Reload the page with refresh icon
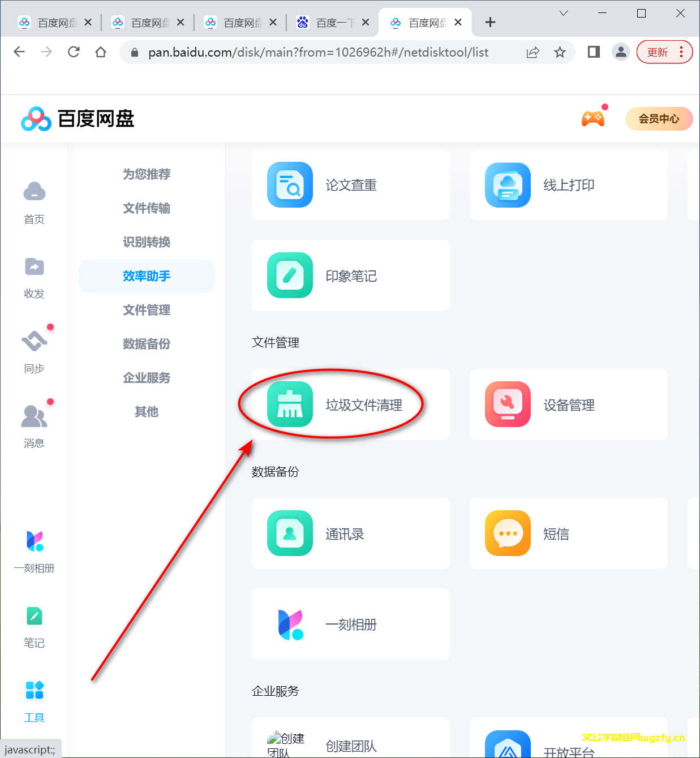 (74, 52)
